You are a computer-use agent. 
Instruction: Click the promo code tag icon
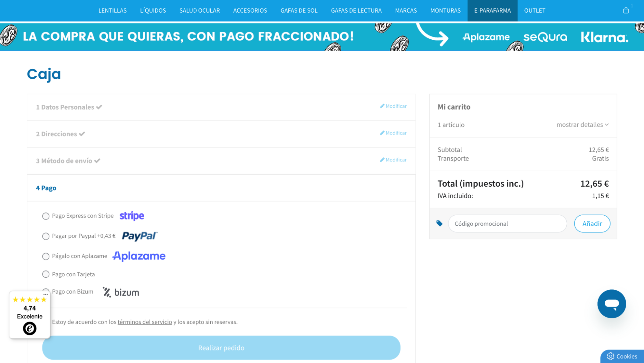click(x=439, y=223)
